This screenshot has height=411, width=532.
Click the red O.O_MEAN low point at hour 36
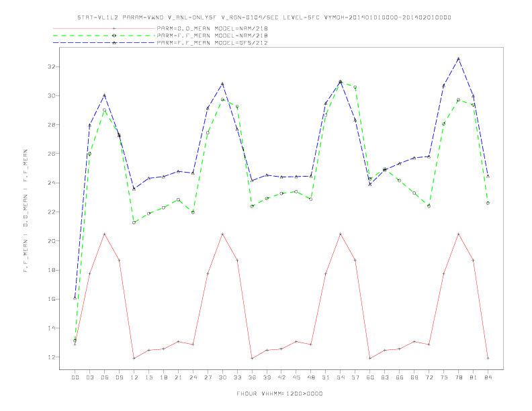252,359
